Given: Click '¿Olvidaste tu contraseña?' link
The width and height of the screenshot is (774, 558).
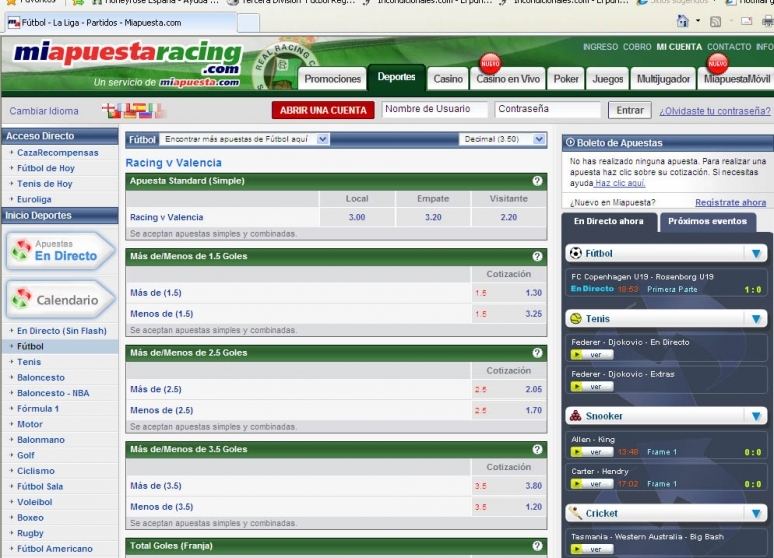Looking at the screenshot, I should [715, 111].
